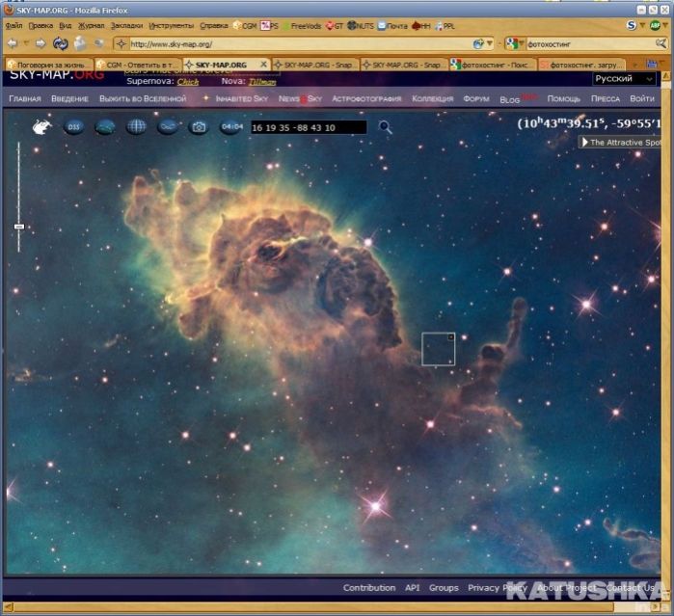This screenshot has width=674, height=616.
Task: Switch to 'Поговорим за жизнь' tab
Action: pos(49,65)
